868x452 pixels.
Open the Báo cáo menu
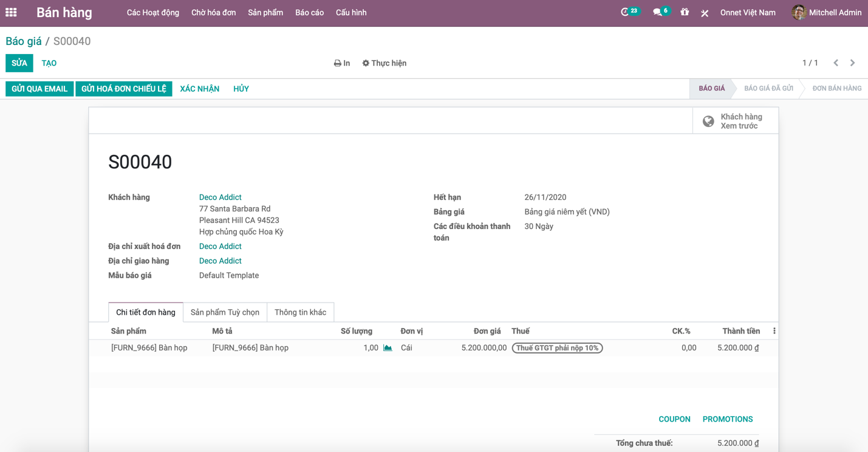click(309, 12)
